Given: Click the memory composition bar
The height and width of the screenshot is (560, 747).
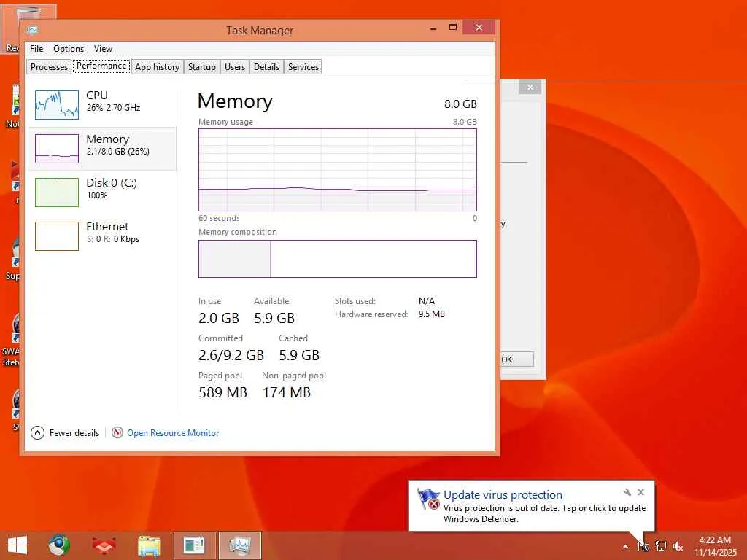Looking at the screenshot, I should (x=337, y=259).
